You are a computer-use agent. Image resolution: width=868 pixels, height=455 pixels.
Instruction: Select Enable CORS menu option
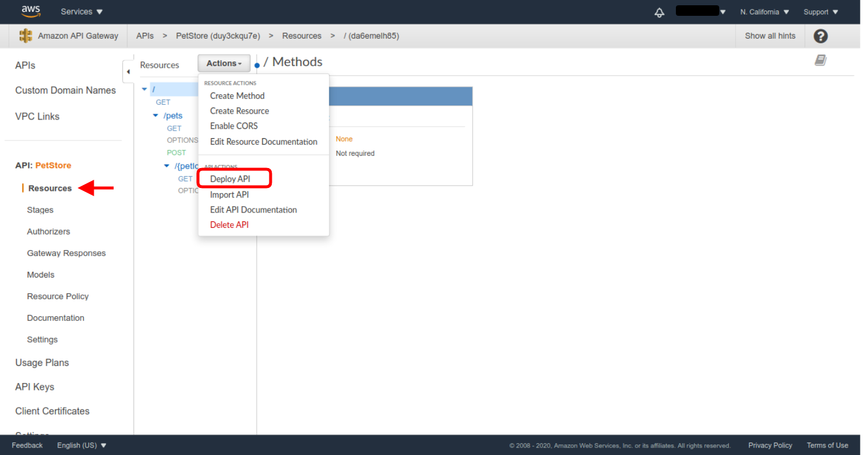[234, 126]
